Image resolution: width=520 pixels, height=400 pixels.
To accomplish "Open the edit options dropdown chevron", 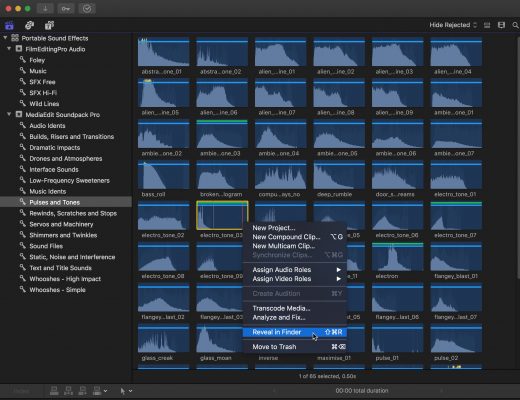I will 105,391.
